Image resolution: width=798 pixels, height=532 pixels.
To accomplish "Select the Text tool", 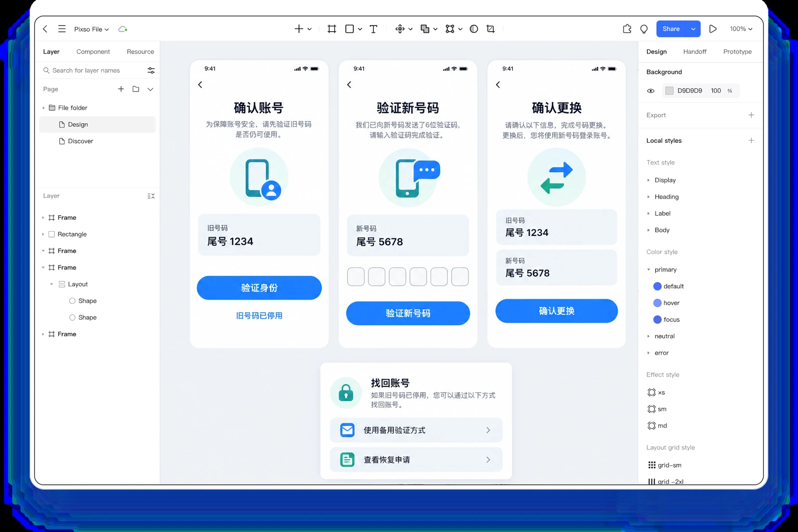I will point(374,29).
